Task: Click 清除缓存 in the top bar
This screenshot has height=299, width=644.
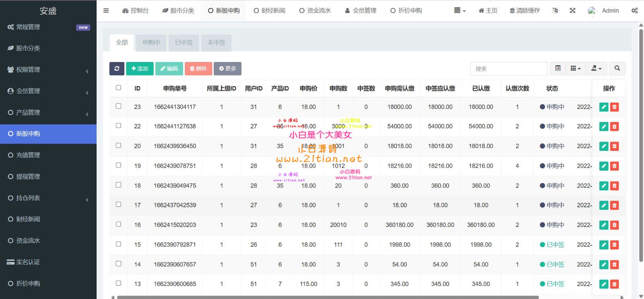Action: click(x=525, y=10)
